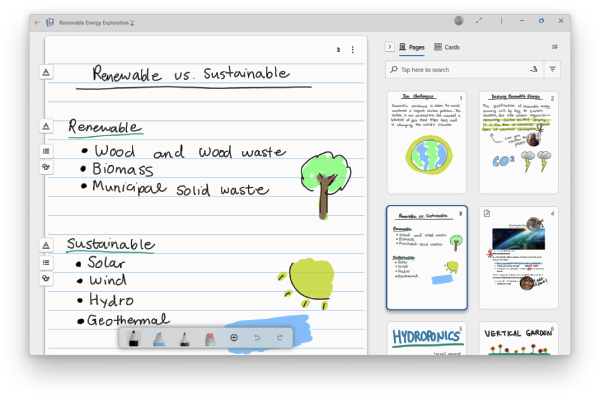Viewport: 600px width, 399px height.
Task: Tap the 'Renewable' underlined heading
Action: tap(105, 127)
